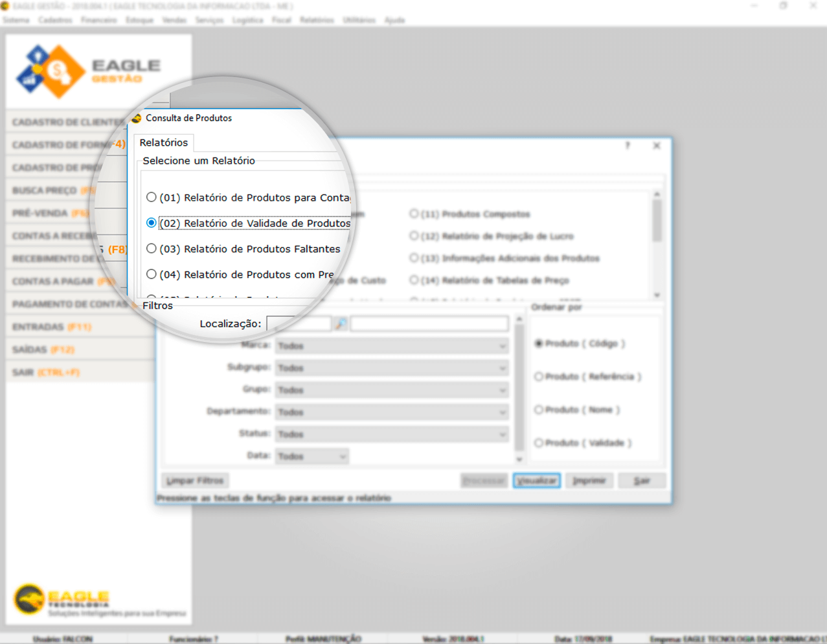The height and width of the screenshot is (644, 827).
Task: Click the Localização code input field
Action: (x=299, y=323)
